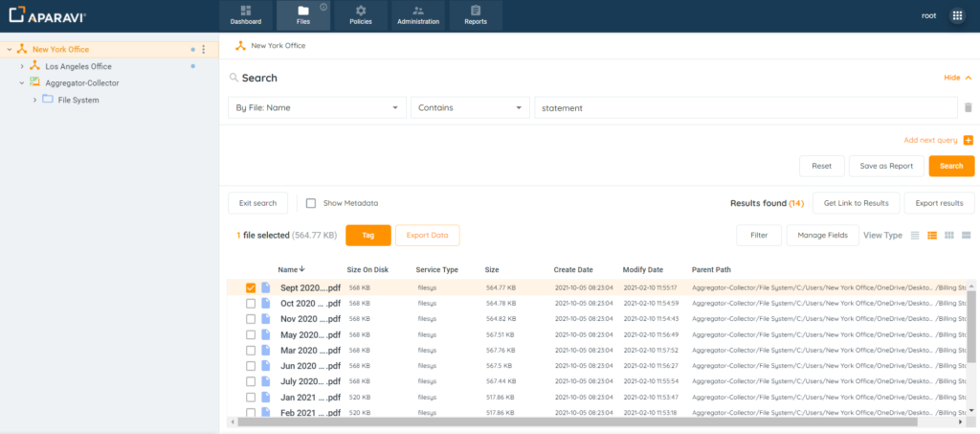Open the By File: Name dropdown
This screenshot has width=980, height=434.
(317, 108)
